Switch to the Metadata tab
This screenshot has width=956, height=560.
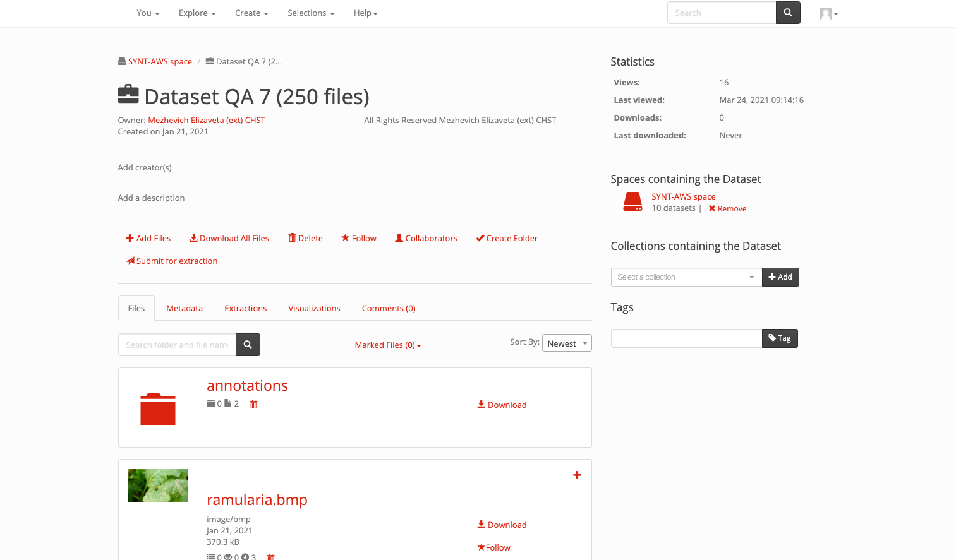[185, 308]
